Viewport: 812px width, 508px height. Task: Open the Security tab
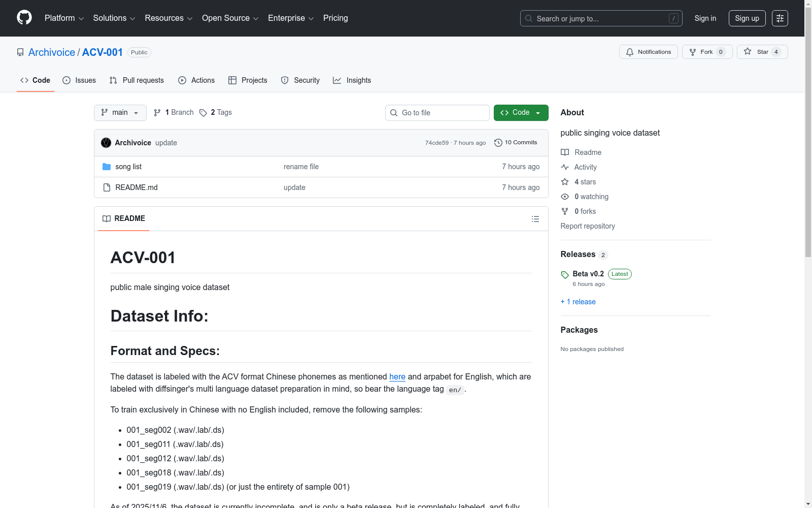click(x=300, y=80)
